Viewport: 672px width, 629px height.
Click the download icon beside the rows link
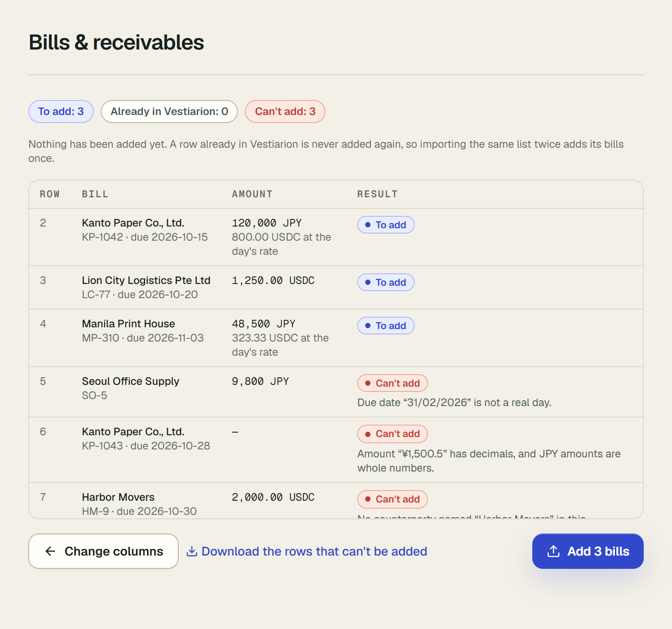[192, 551]
